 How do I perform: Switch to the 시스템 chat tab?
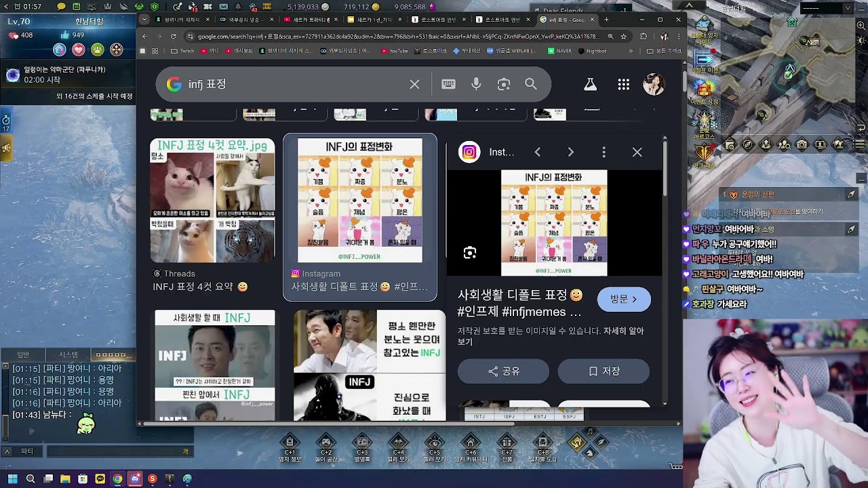pyautogui.click(x=68, y=354)
